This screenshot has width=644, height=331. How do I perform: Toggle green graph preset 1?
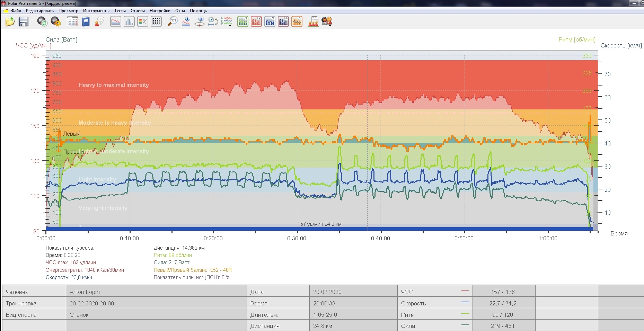pyautogui.click(x=242, y=22)
